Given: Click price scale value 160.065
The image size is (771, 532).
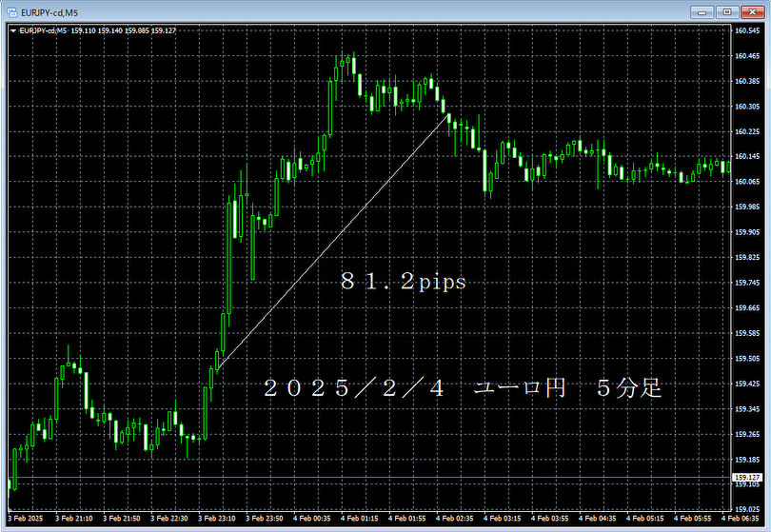Looking at the screenshot, I should pyautogui.click(x=747, y=182).
